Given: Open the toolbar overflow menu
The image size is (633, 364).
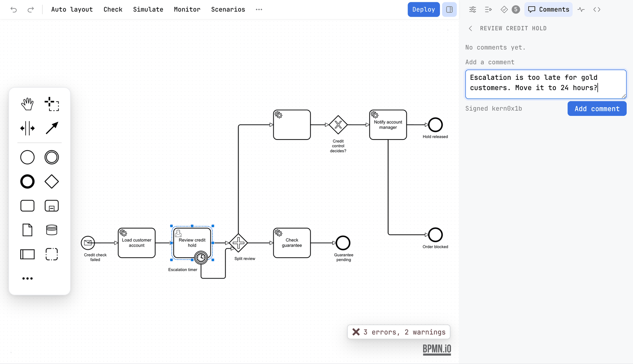Looking at the screenshot, I should coord(259,9).
